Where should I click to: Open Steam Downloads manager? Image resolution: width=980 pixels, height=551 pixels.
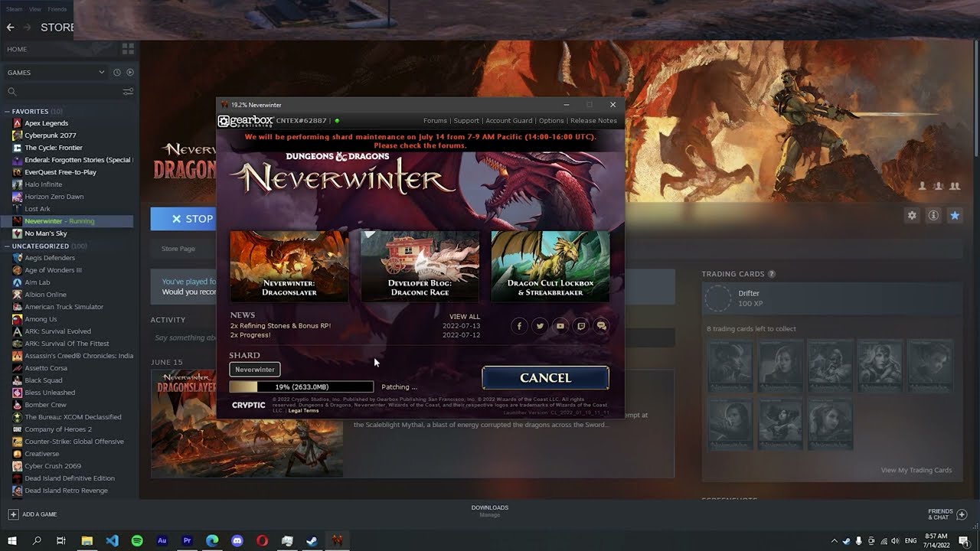click(490, 511)
